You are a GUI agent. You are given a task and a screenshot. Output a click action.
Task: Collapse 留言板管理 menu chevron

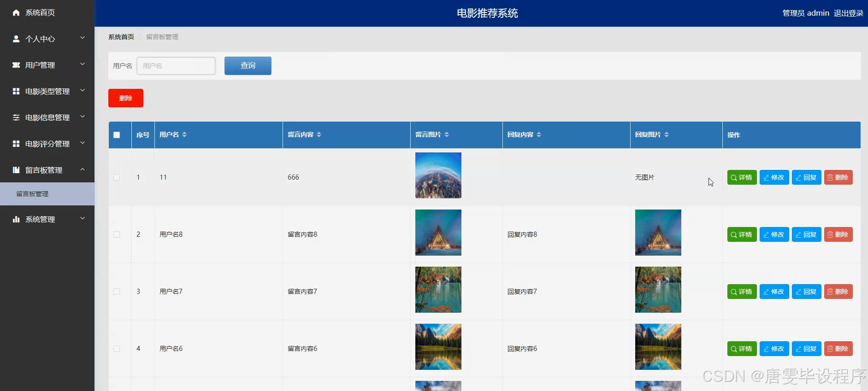coord(83,169)
